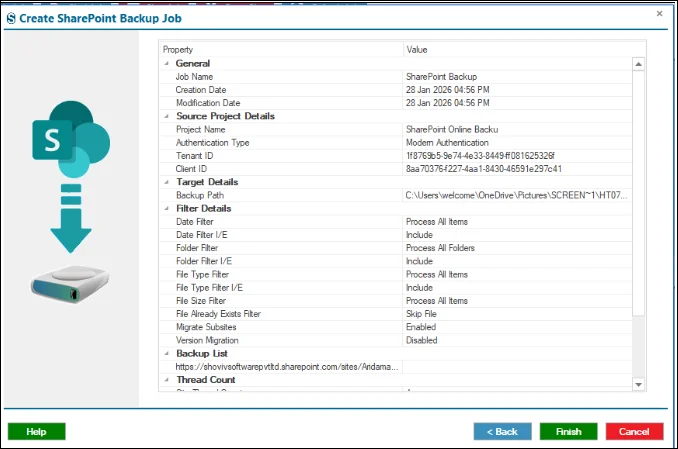Click Finish to create the job

point(569,431)
